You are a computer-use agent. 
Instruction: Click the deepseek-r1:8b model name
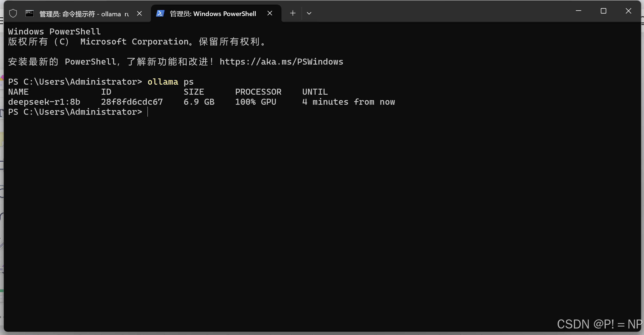44,102
